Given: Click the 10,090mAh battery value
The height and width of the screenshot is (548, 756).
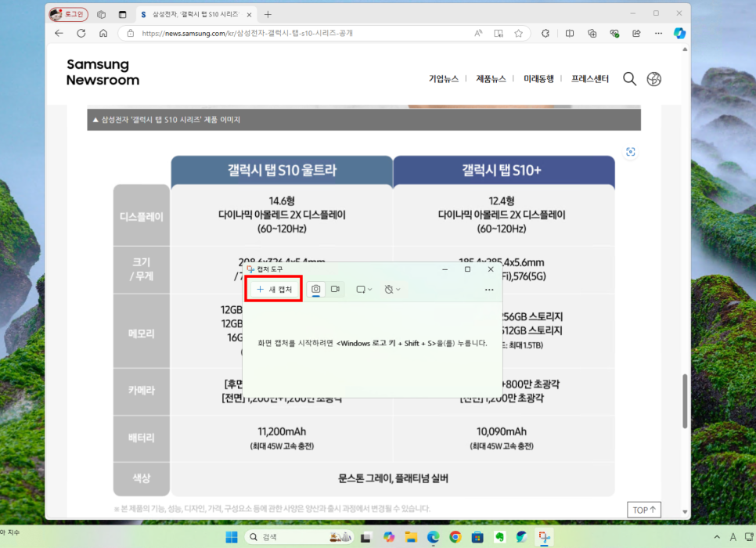Looking at the screenshot, I should coord(502,431).
